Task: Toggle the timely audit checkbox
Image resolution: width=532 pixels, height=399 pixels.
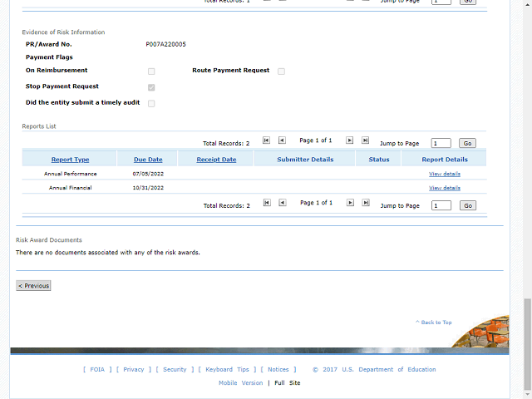Action: pyautogui.click(x=151, y=103)
